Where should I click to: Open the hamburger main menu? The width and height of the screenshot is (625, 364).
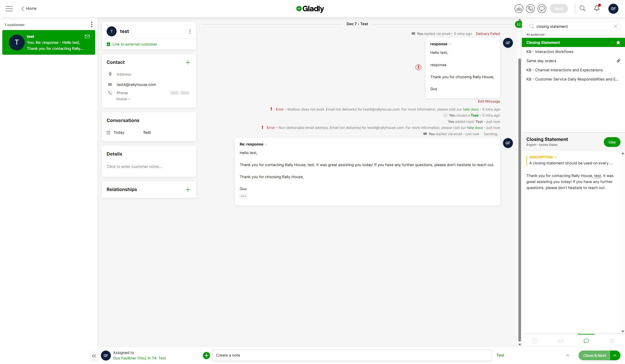click(x=9, y=9)
